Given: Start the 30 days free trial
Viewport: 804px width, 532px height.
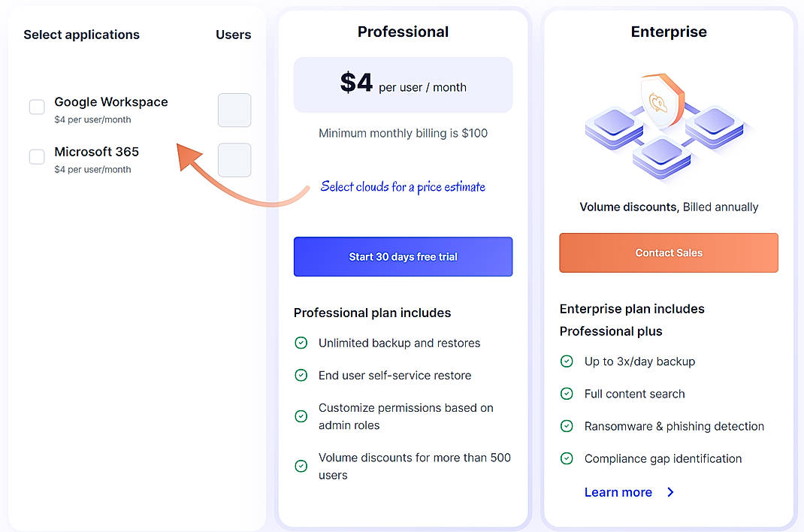Looking at the screenshot, I should tap(403, 256).
